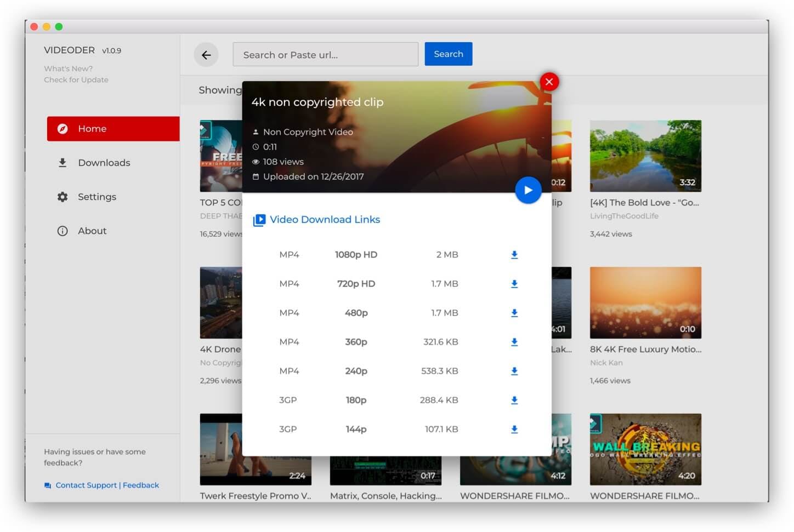The height and width of the screenshot is (532, 794).
Task: Click 8K 4K Free Luxury Motio... title
Action: pos(645,349)
